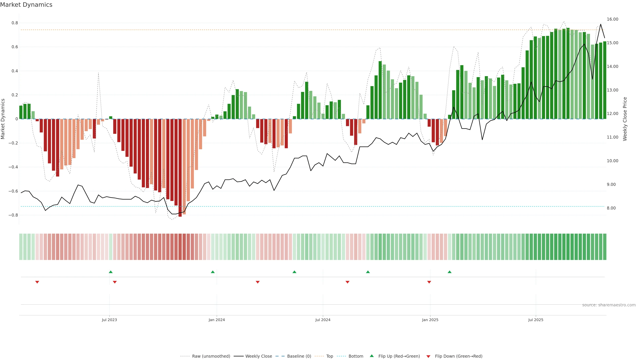Click the 16.00 right-axis price label
Image resolution: width=644 pixels, height=362 pixels.
coord(612,19)
